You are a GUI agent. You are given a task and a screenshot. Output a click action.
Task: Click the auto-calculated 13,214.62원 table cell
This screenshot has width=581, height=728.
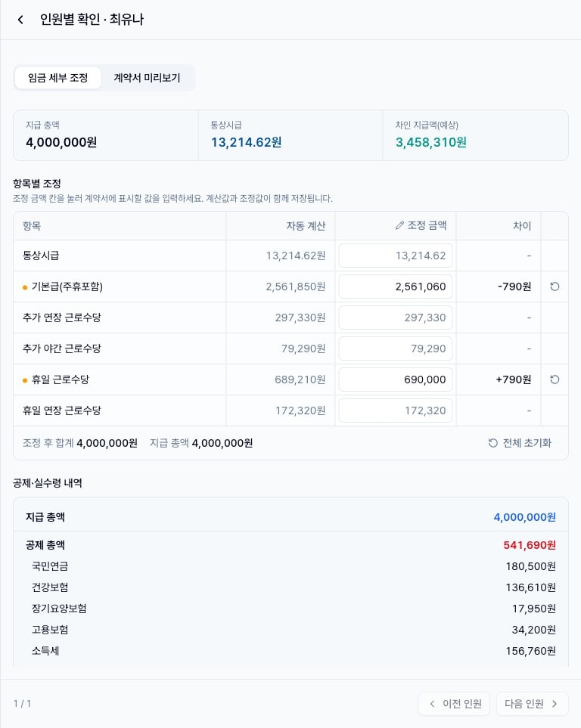[x=296, y=256]
